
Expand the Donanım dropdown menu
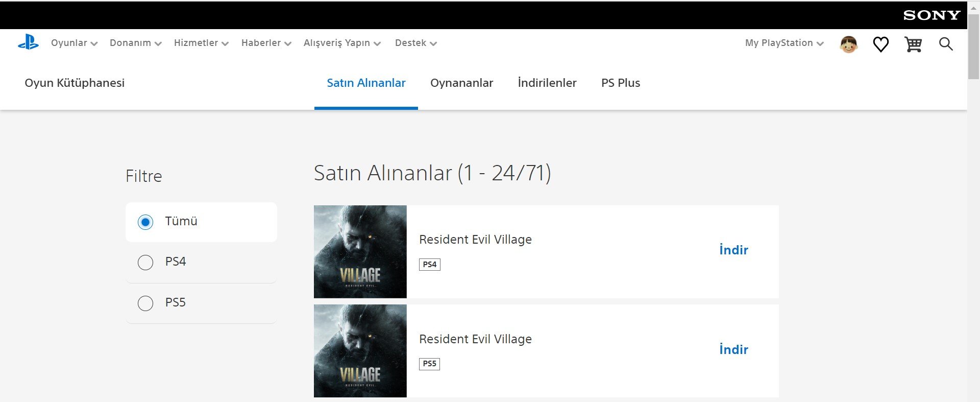pos(136,43)
